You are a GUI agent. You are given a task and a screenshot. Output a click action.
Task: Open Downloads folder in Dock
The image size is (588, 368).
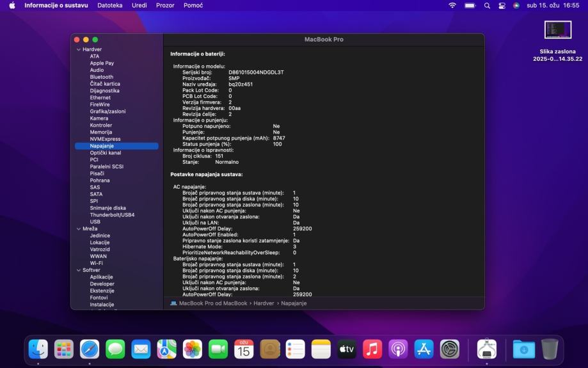(524, 349)
